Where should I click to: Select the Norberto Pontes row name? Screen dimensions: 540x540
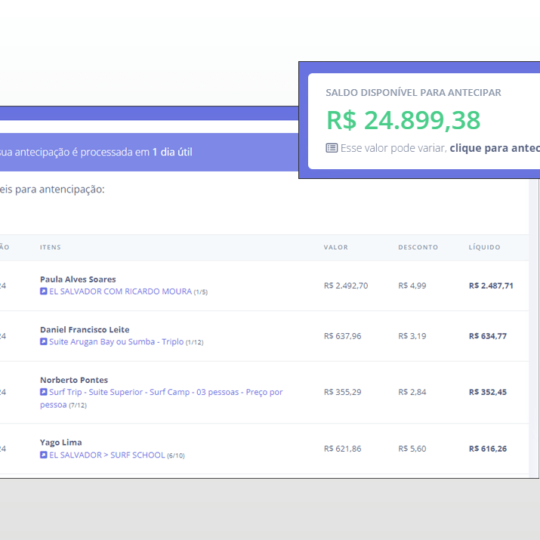74,380
